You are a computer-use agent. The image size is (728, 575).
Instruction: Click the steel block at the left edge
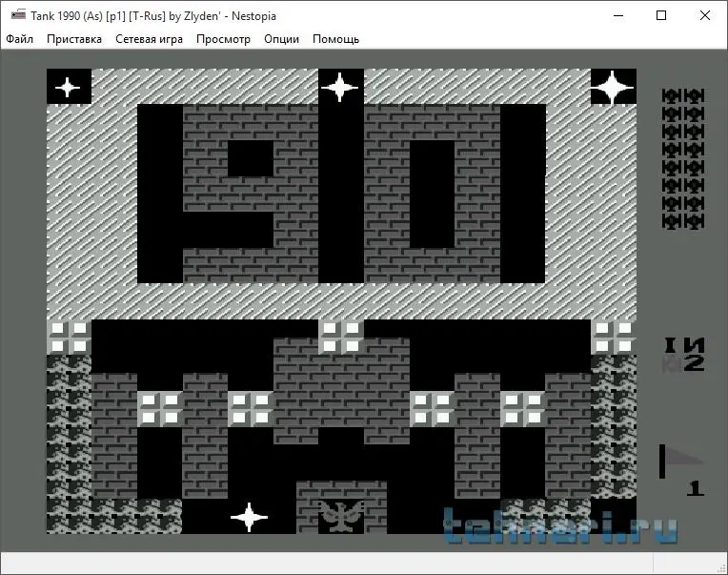[x=70, y=338]
